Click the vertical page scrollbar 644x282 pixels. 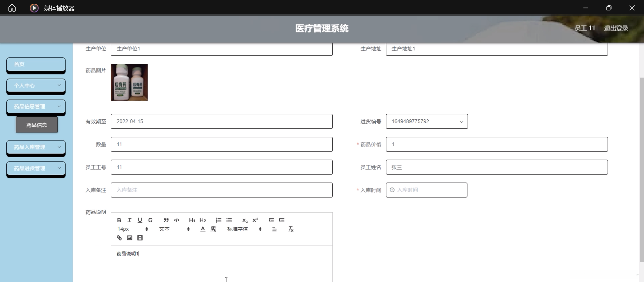[x=642, y=169]
